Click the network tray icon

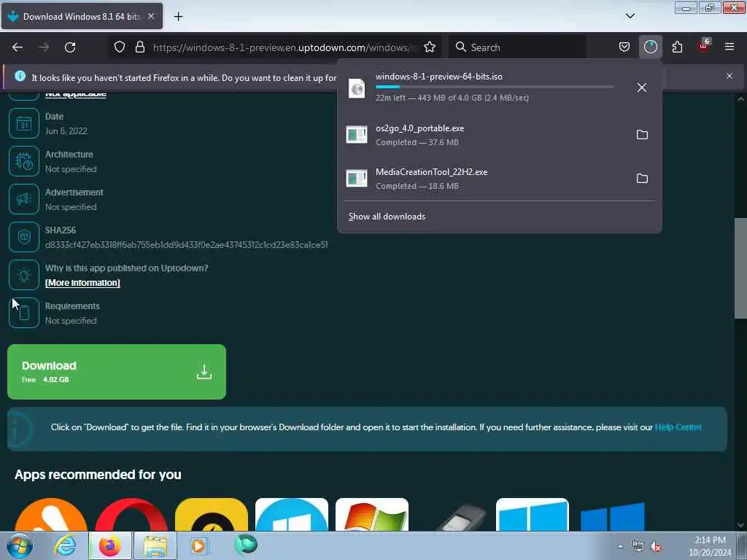(x=638, y=547)
